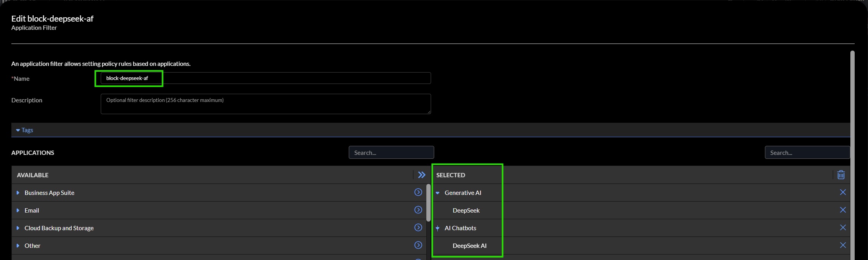Screen dimensions: 868x260
Task: Remove DeepSeek from selected list
Action: pyautogui.click(x=843, y=210)
